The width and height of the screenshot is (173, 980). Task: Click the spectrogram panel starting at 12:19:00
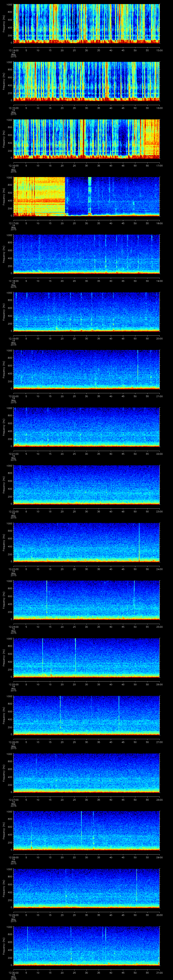(87, 312)
